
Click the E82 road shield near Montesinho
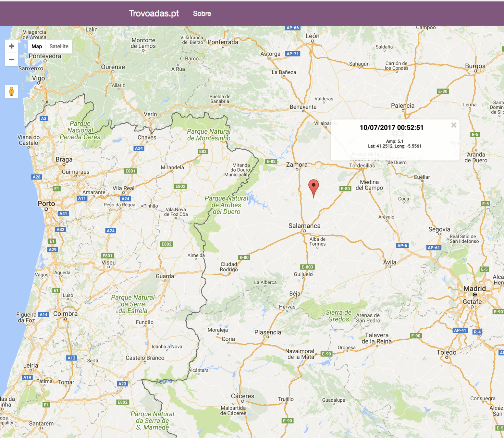(x=203, y=151)
